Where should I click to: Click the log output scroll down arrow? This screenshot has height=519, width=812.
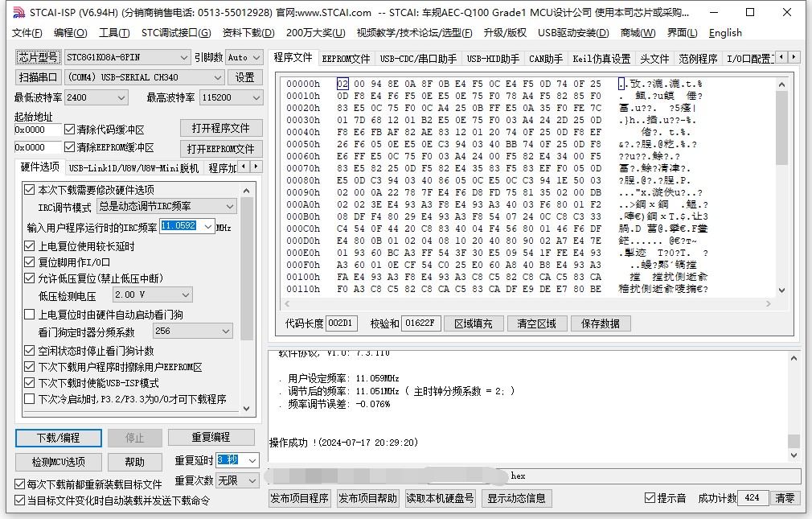coord(794,455)
